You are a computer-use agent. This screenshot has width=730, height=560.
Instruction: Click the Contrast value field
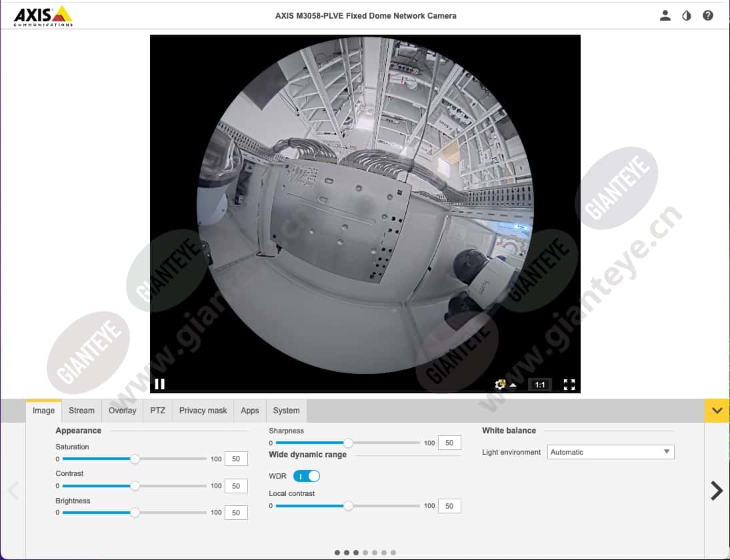236,486
